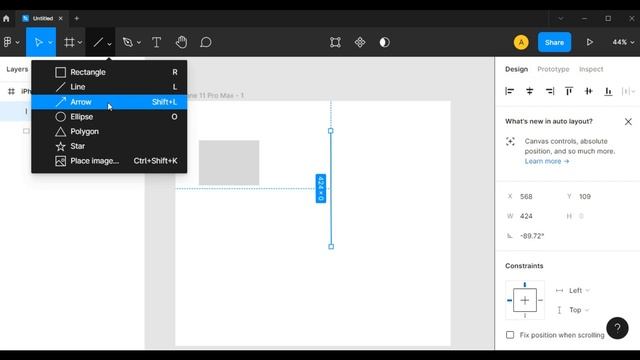Choose Star from the shape menu

(109, 146)
